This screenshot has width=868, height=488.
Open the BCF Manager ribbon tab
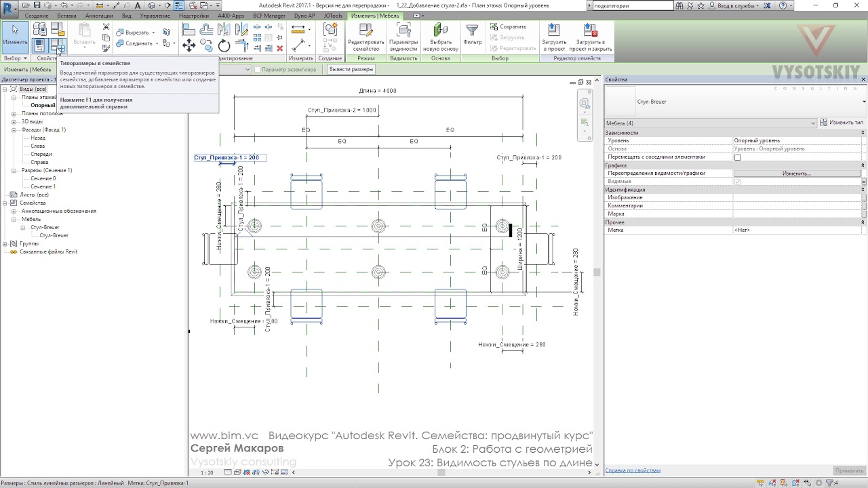pos(269,16)
